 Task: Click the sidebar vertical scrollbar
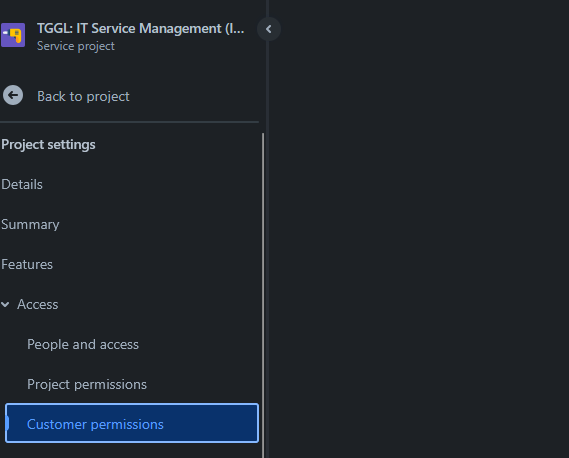point(263,295)
